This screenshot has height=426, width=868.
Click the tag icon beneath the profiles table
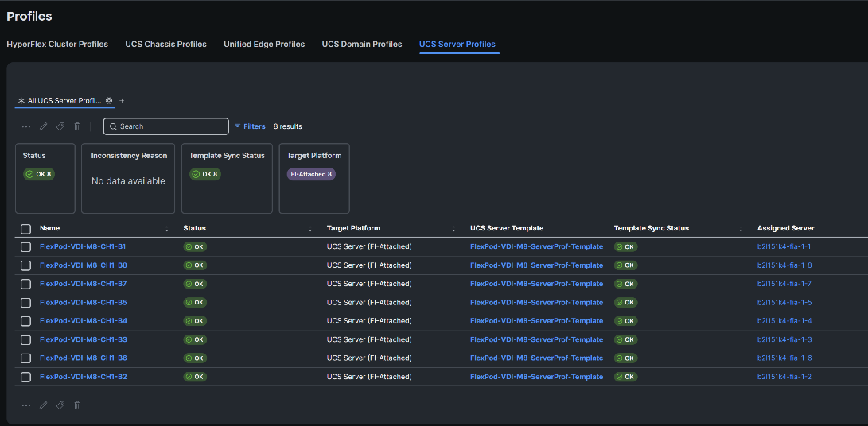pyautogui.click(x=60, y=405)
